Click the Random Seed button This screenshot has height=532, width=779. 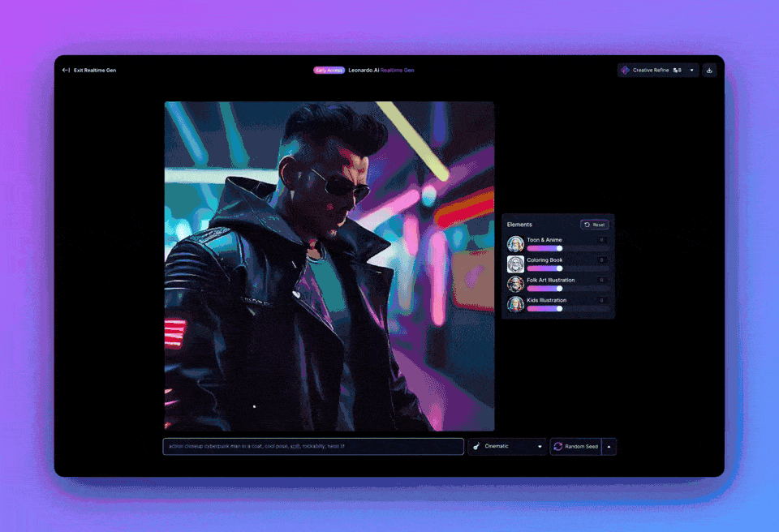576,447
